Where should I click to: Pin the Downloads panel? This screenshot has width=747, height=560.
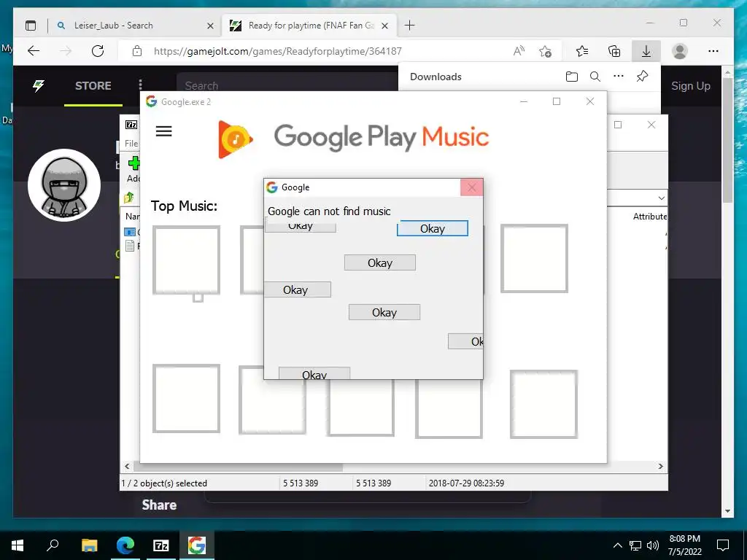[x=642, y=76]
